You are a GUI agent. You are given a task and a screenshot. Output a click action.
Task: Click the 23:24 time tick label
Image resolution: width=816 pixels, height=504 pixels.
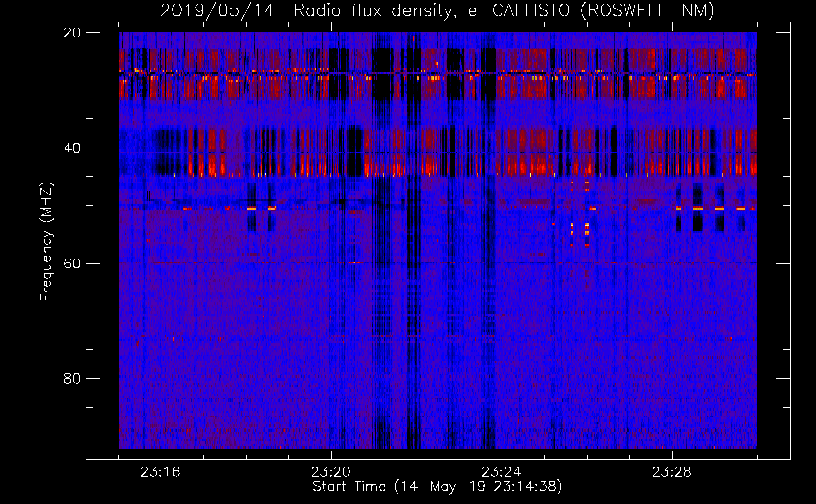(501, 472)
